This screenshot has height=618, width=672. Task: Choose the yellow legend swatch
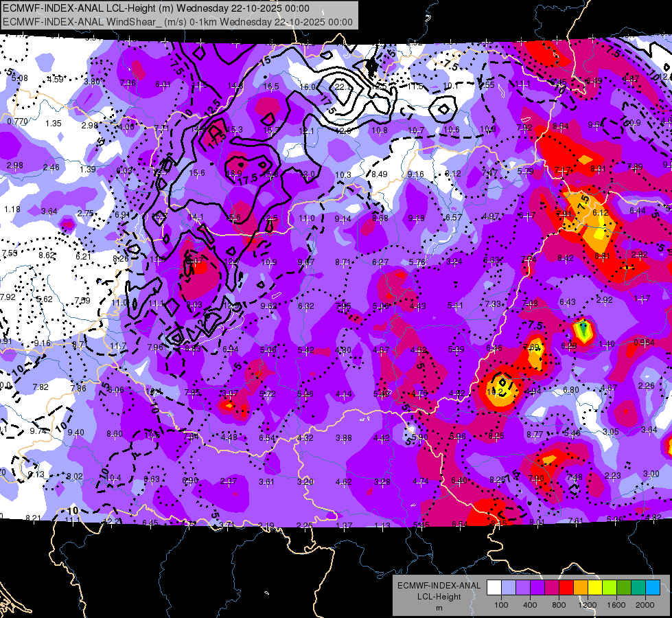595,588
